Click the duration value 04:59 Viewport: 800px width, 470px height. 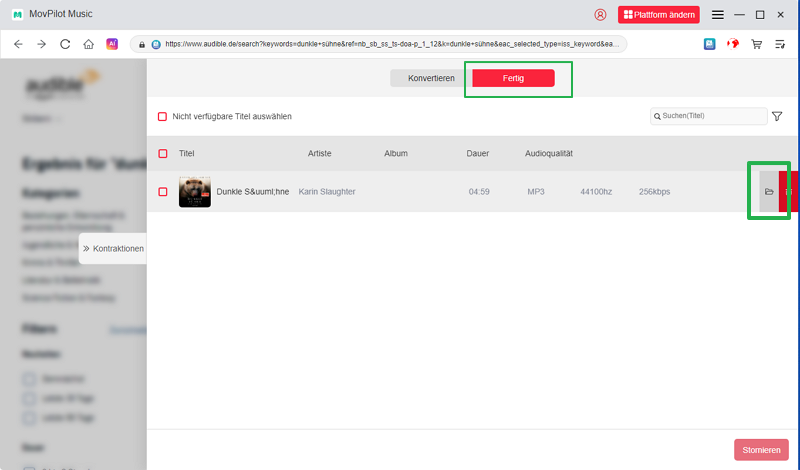click(479, 192)
